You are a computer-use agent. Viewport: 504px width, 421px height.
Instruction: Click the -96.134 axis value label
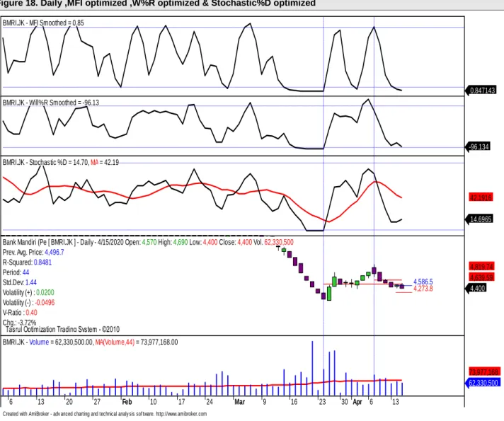[479, 147]
